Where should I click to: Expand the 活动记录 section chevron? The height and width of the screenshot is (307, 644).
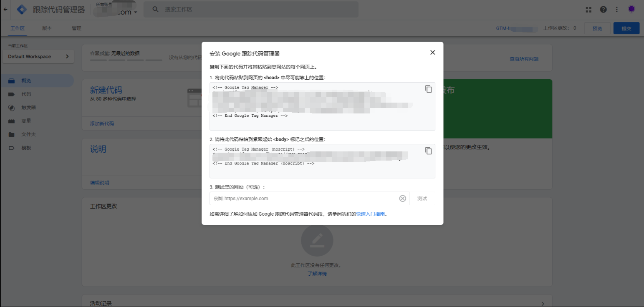point(543,304)
